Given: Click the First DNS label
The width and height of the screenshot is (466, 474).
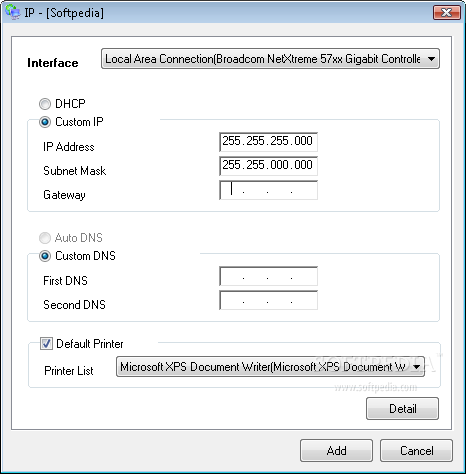Looking at the screenshot, I should tap(65, 281).
